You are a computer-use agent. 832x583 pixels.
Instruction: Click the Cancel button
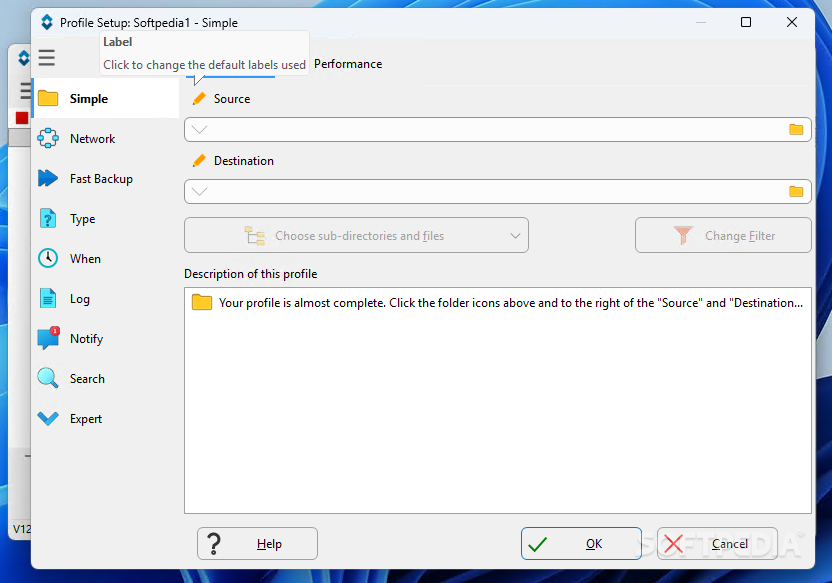[717, 543]
